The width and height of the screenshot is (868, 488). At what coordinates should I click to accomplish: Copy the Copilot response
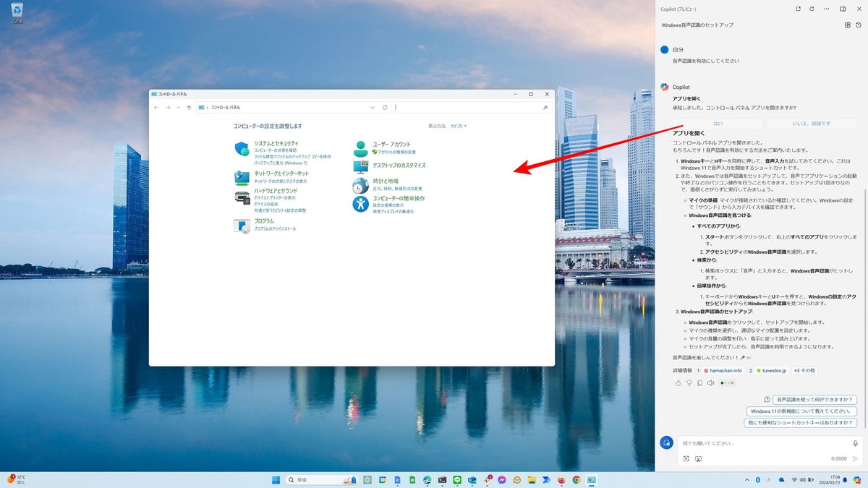pyautogui.click(x=699, y=382)
